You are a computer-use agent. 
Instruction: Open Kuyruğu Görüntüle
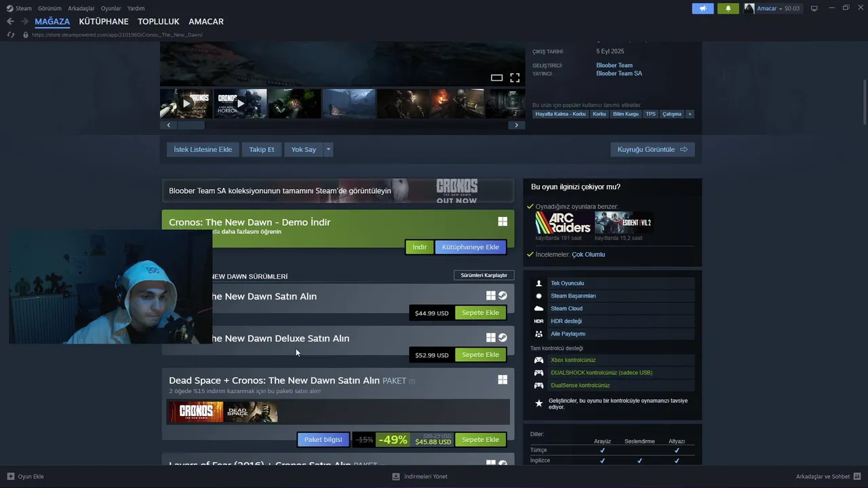[652, 149]
